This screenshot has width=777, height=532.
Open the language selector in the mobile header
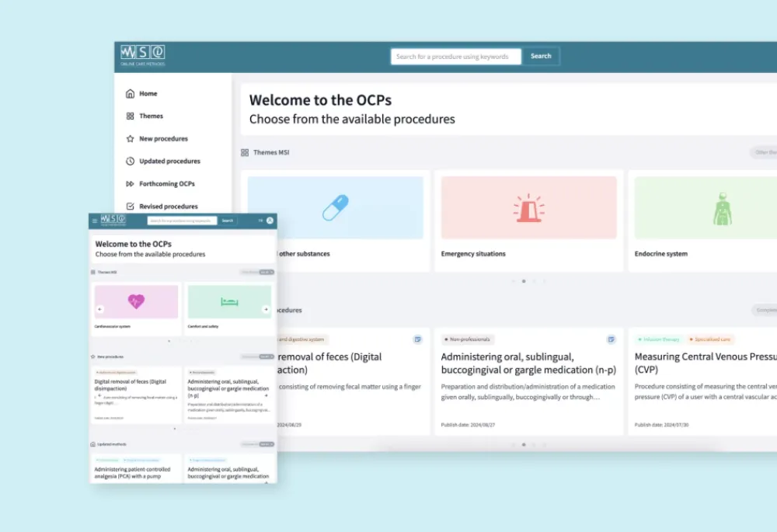click(x=260, y=221)
